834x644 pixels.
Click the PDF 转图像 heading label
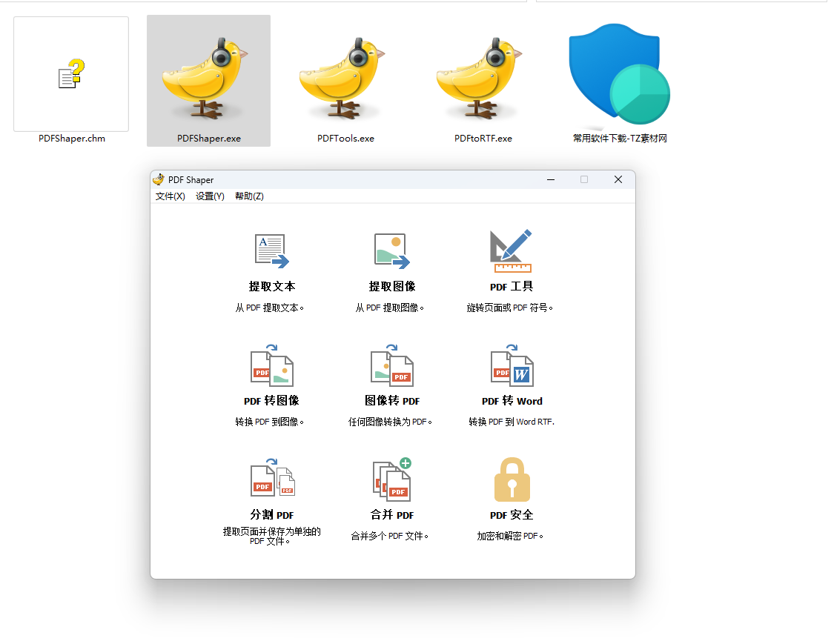tap(272, 401)
